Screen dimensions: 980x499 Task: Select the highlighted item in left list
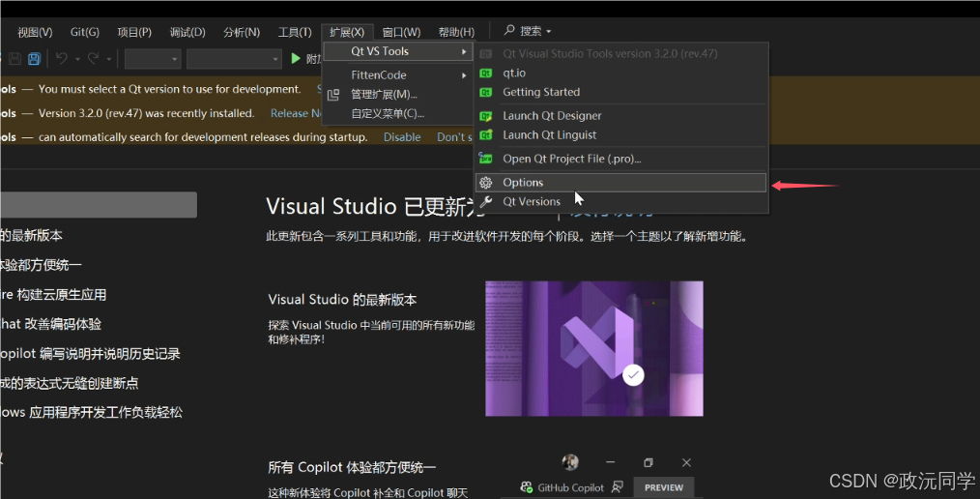[99, 205]
